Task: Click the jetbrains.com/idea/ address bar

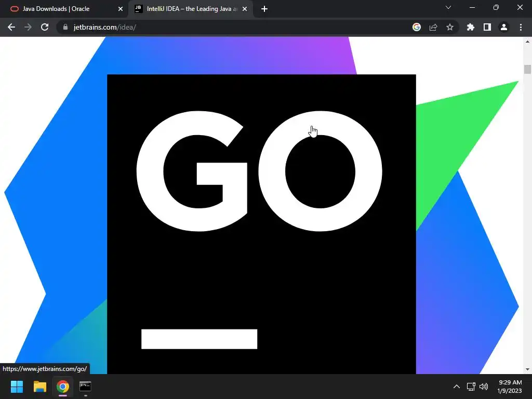Action: coord(234,27)
